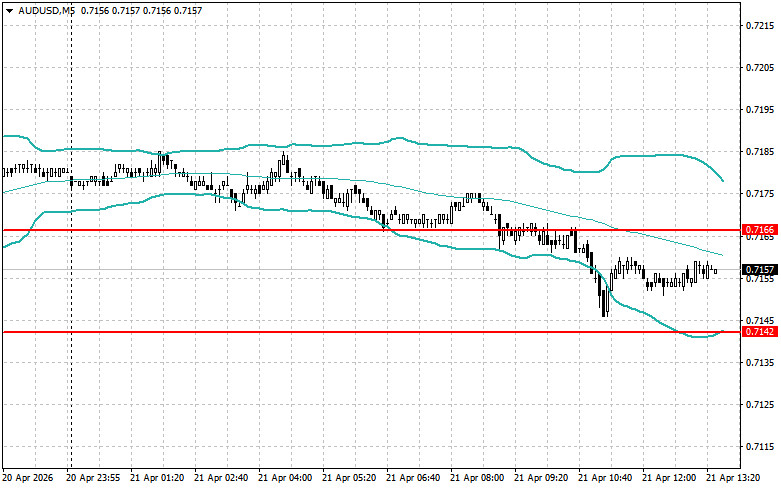Screen dimensions: 781x489
Task: Select the AUDUSD,M5 chart title text
Action: (46, 10)
